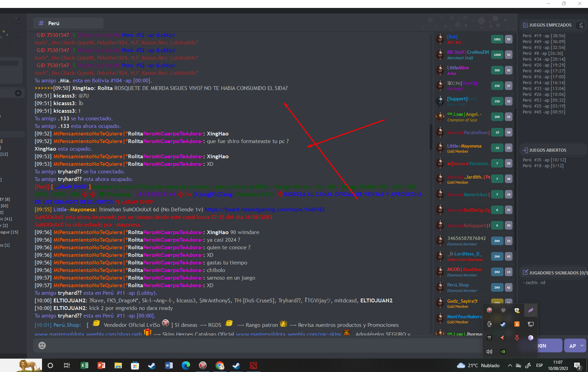588x372 pixels.
Task: Select LittleAlice in user list
Action: click(x=474, y=70)
